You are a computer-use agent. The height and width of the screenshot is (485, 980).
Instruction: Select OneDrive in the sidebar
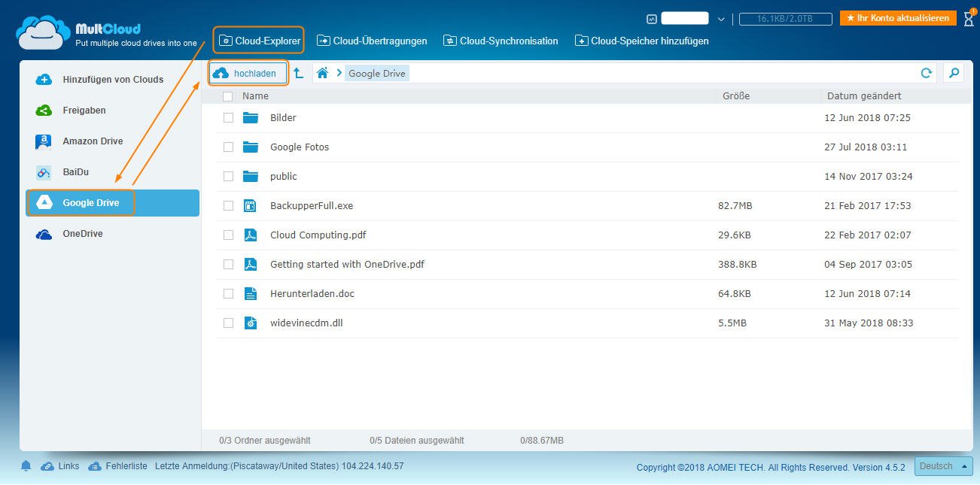[x=112, y=234]
